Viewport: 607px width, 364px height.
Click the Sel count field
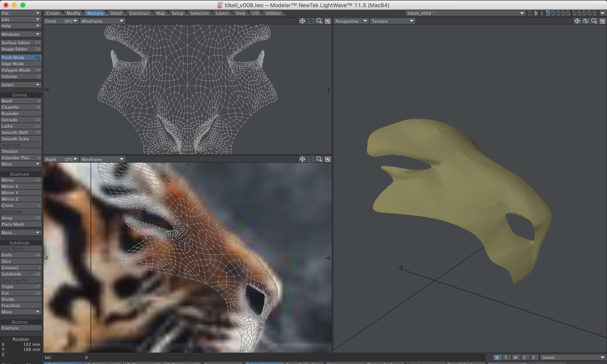67,357
